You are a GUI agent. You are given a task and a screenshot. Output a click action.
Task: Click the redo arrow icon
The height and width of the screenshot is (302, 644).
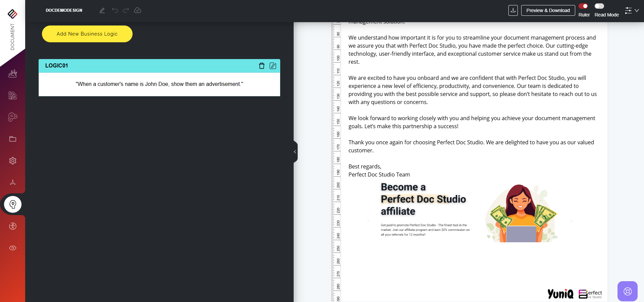[126, 10]
